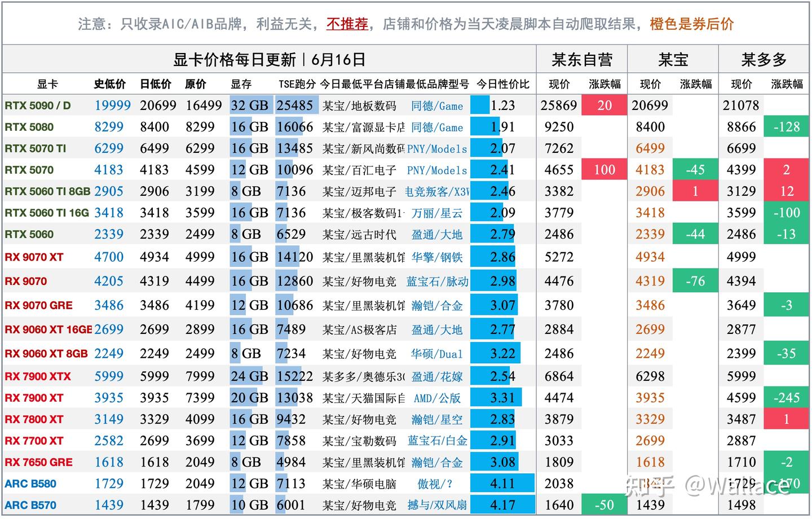812x519 pixels.
Task: Click the RX 9060 XT 8GB row label
Action: click(46, 354)
